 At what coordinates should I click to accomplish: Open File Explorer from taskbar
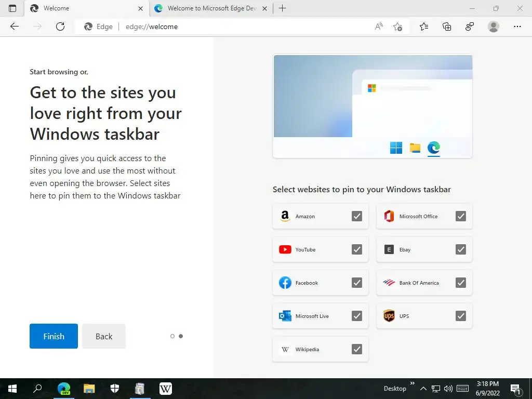coord(89,389)
